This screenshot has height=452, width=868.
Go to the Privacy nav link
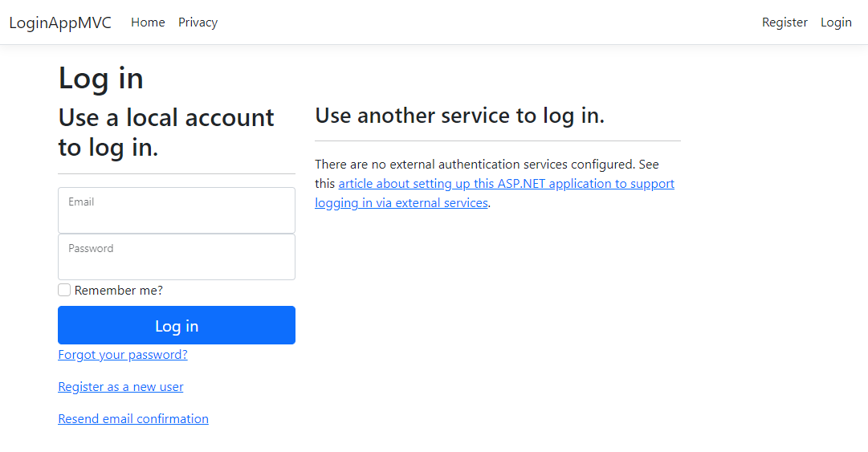(198, 22)
